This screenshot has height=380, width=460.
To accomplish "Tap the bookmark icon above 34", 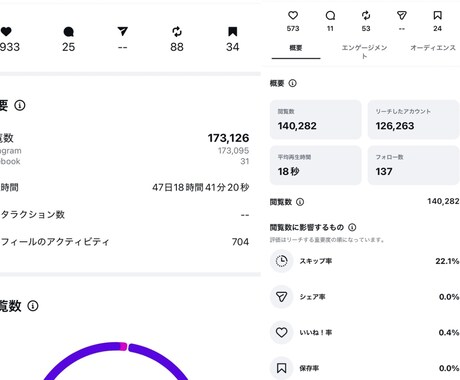I will pyautogui.click(x=233, y=32).
